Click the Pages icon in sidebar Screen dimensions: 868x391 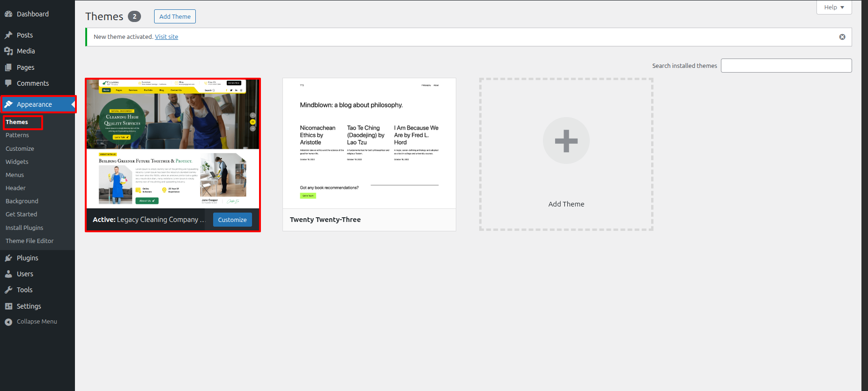8,67
